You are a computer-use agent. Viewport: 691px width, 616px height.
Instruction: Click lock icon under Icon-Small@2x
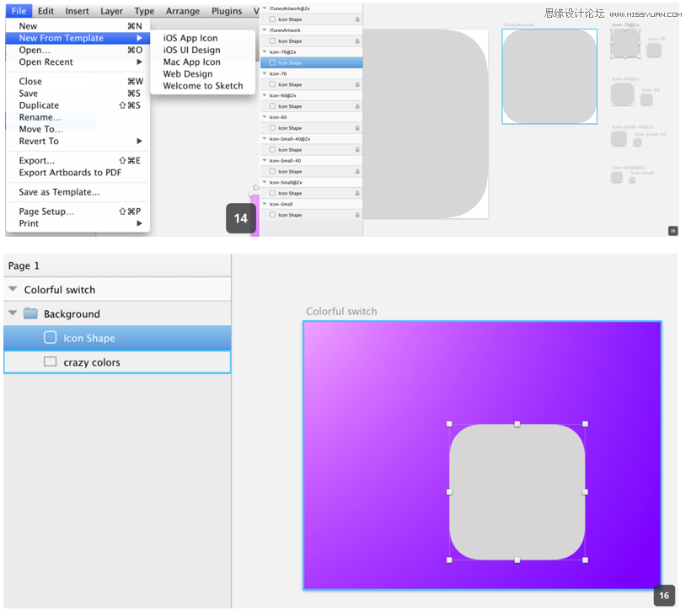(x=357, y=193)
